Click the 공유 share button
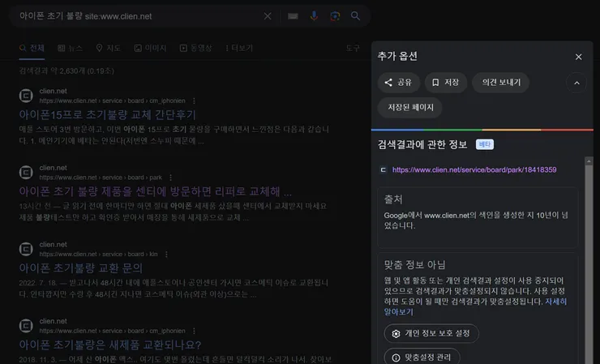 point(399,83)
